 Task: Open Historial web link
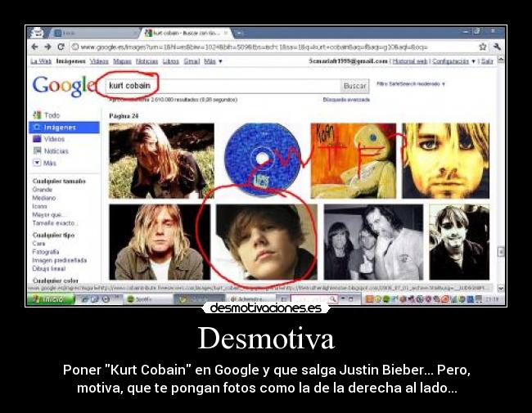point(409,61)
